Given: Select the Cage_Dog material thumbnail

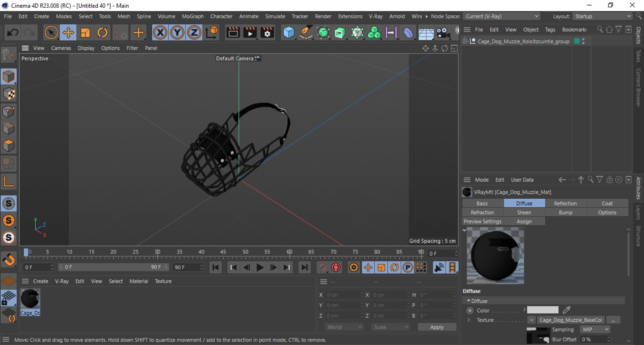Looking at the screenshot, I should pos(30,299).
